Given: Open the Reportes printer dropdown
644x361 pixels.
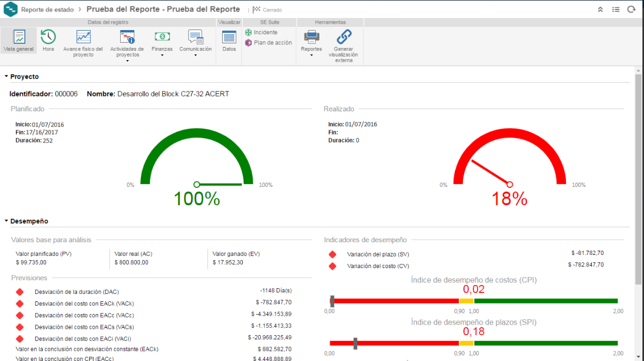Looking at the screenshot, I should [311, 55].
